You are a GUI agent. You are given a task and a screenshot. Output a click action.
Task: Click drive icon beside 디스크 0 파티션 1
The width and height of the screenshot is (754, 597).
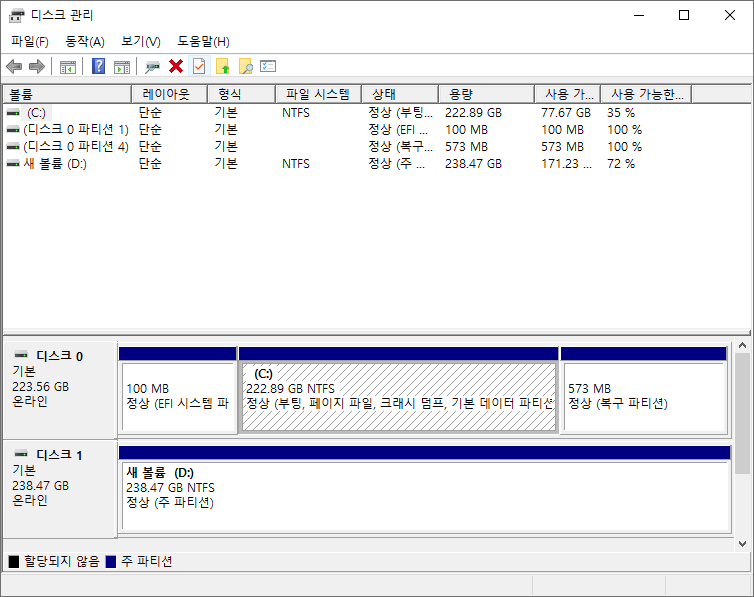click(x=13, y=129)
